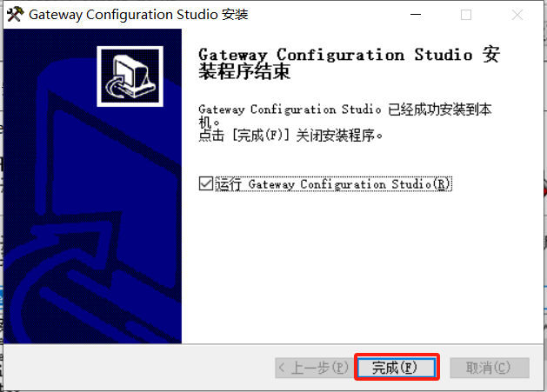Click the separator line above the footer buttons
Viewport: 547px width, 392px height.
tap(273, 344)
